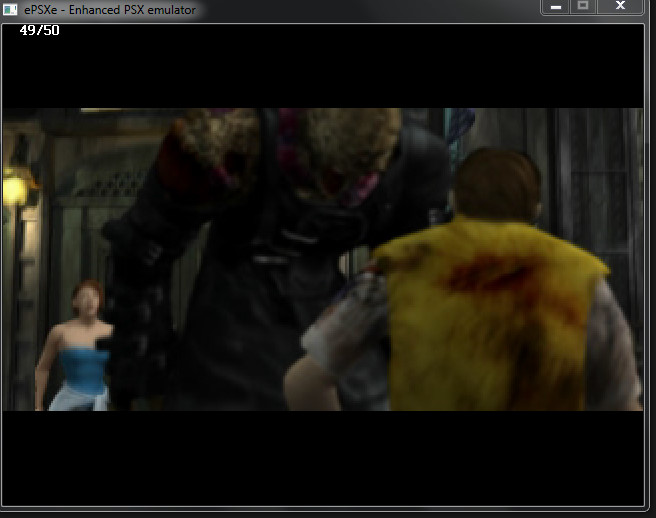Minimize the ePSXe emulator window

click(556, 7)
